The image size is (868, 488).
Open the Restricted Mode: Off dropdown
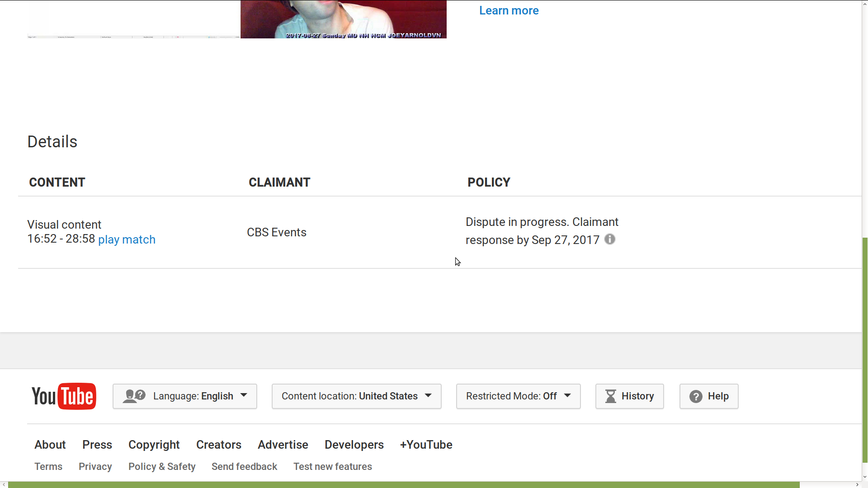[519, 396]
